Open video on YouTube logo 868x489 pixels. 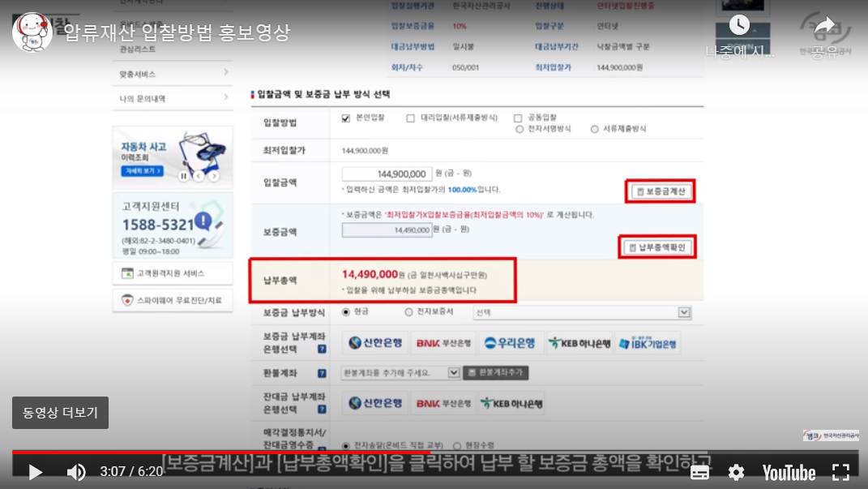[x=789, y=473]
